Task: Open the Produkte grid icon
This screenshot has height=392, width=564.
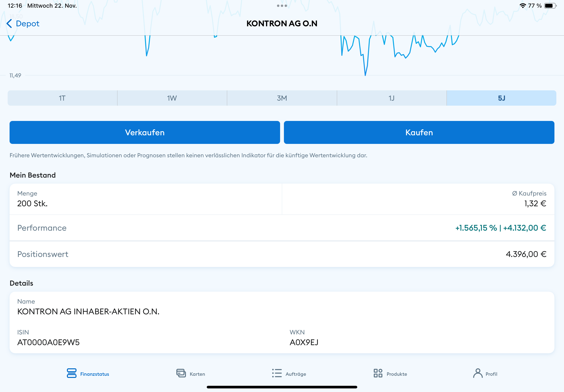Action: point(378,373)
